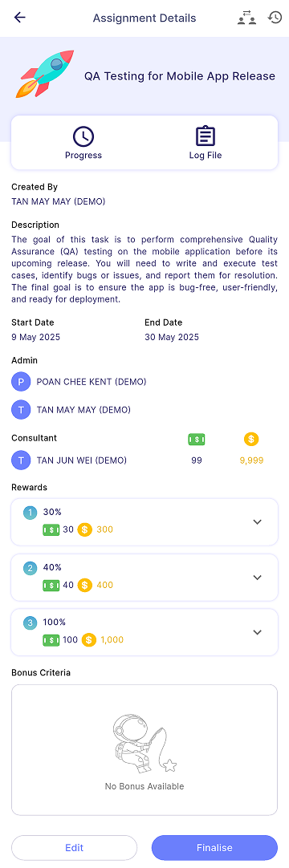Click the Edit button
The width and height of the screenshot is (289, 868).
pyautogui.click(x=74, y=847)
